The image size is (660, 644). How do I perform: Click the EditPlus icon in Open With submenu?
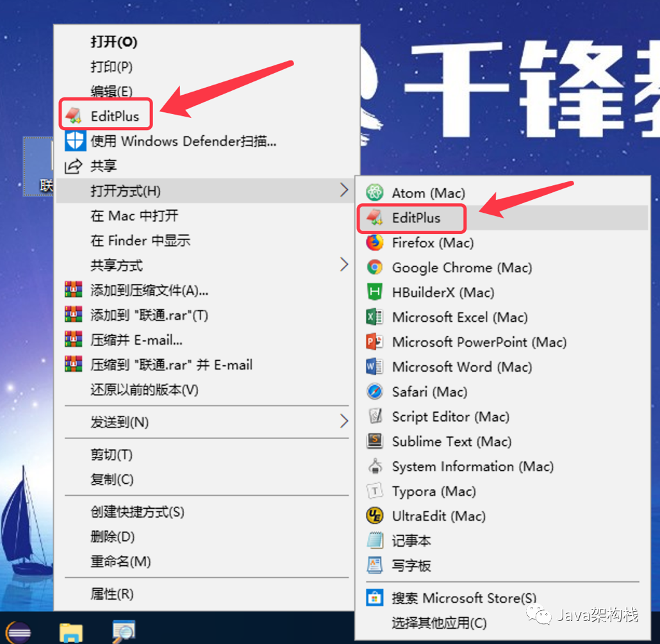click(x=374, y=218)
